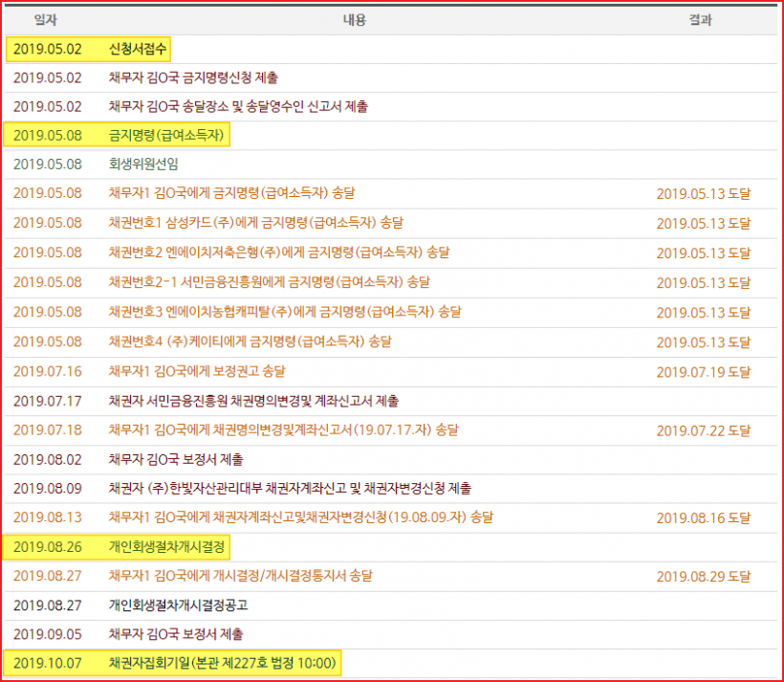Select the 회생위원선임 entry

coord(143,165)
